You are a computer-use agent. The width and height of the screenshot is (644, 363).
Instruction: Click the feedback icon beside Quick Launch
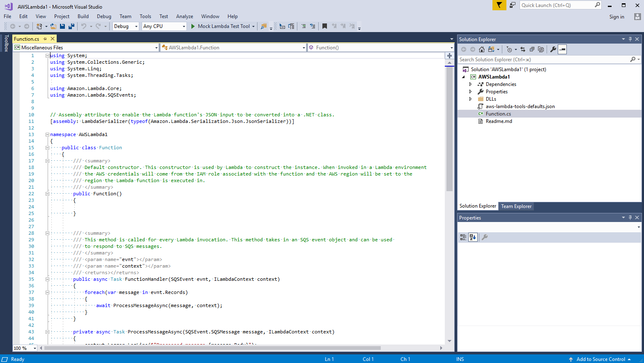513,5
